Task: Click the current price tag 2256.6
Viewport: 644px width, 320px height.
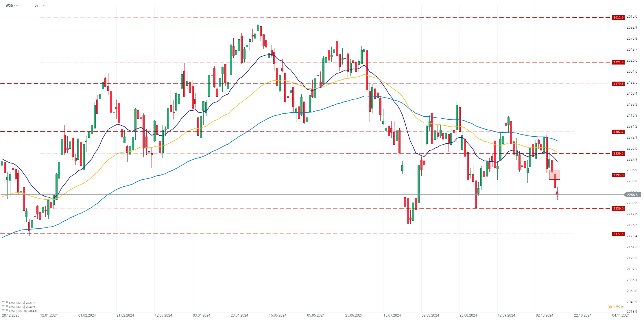Action: point(633,195)
